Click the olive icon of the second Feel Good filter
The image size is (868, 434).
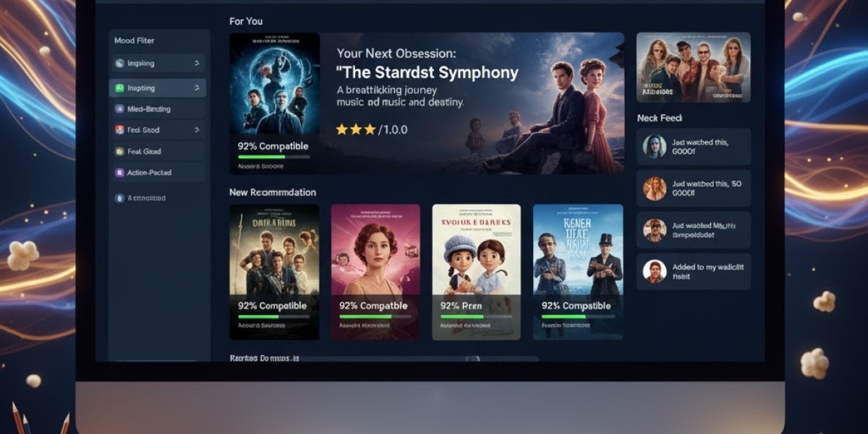point(119,152)
